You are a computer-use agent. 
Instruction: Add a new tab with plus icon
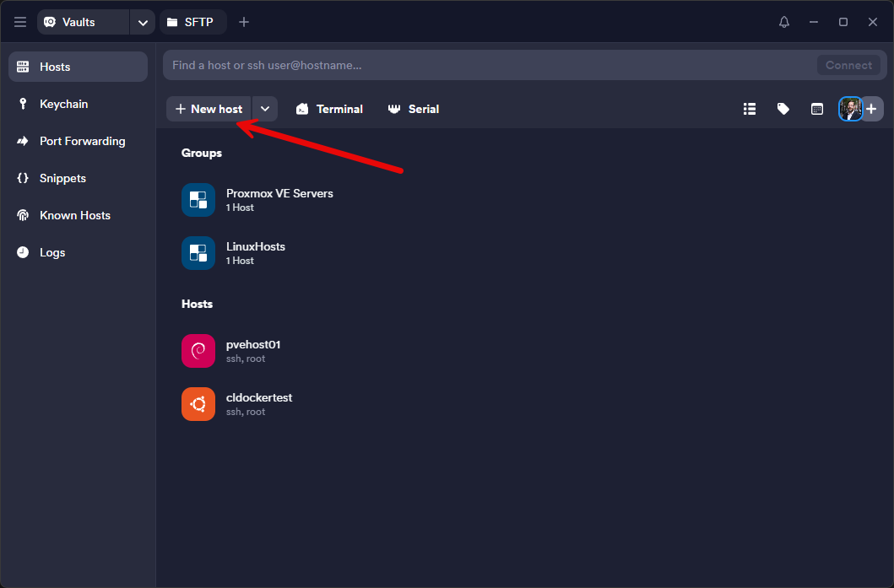(x=244, y=22)
